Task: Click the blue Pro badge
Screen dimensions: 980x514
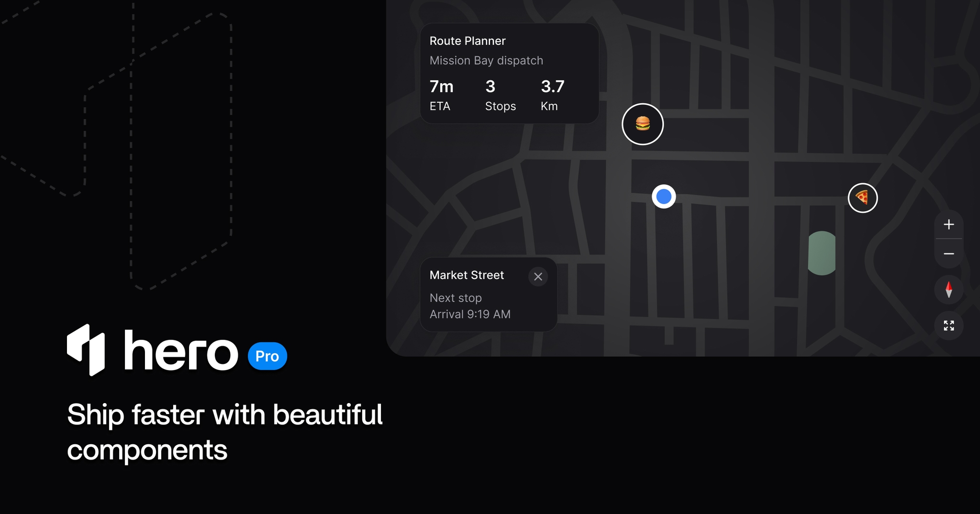Action: [267, 356]
